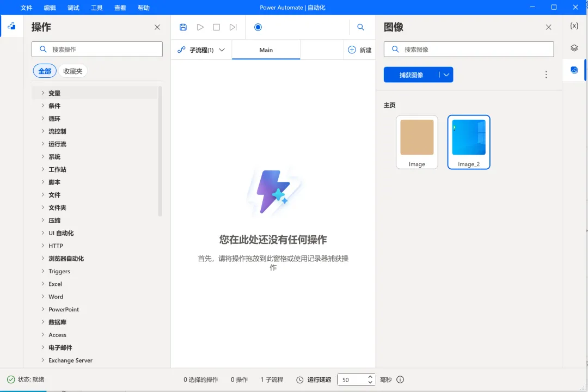Click the 运行延迟 clock icon

coord(299,380)
